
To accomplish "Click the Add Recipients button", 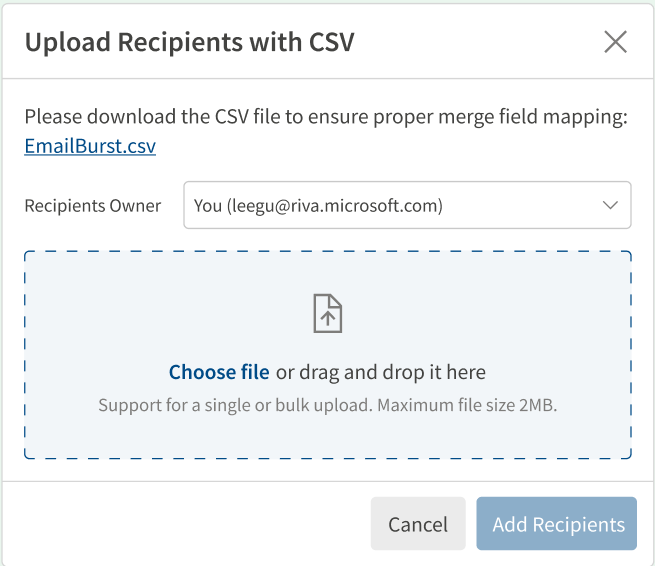I will tap(557, 524).
